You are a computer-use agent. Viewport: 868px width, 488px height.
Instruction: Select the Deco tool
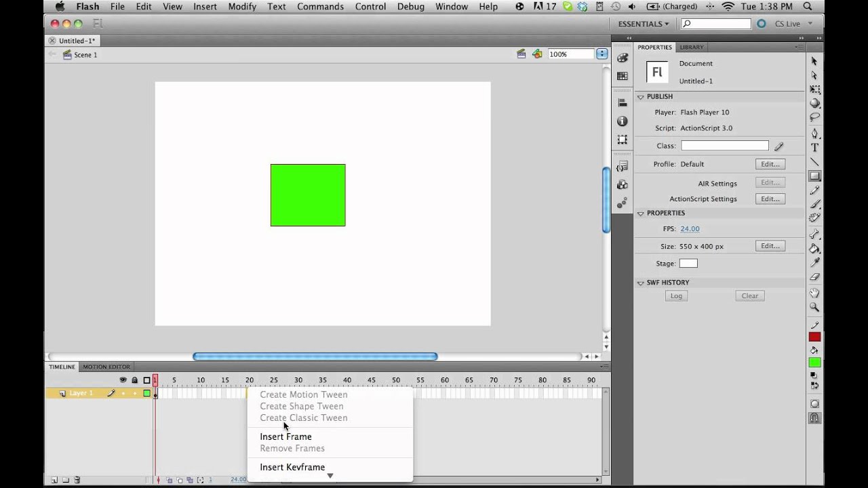[814, 218]
